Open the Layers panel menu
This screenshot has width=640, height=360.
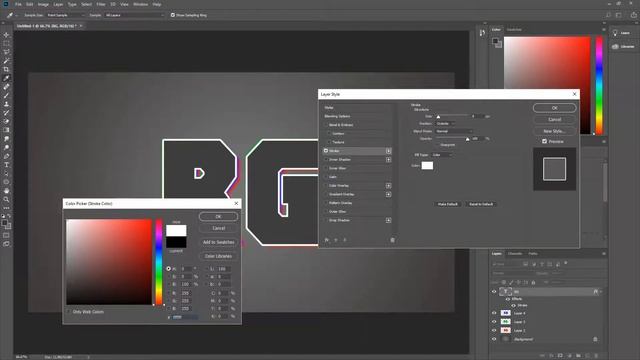pos(604,254)
